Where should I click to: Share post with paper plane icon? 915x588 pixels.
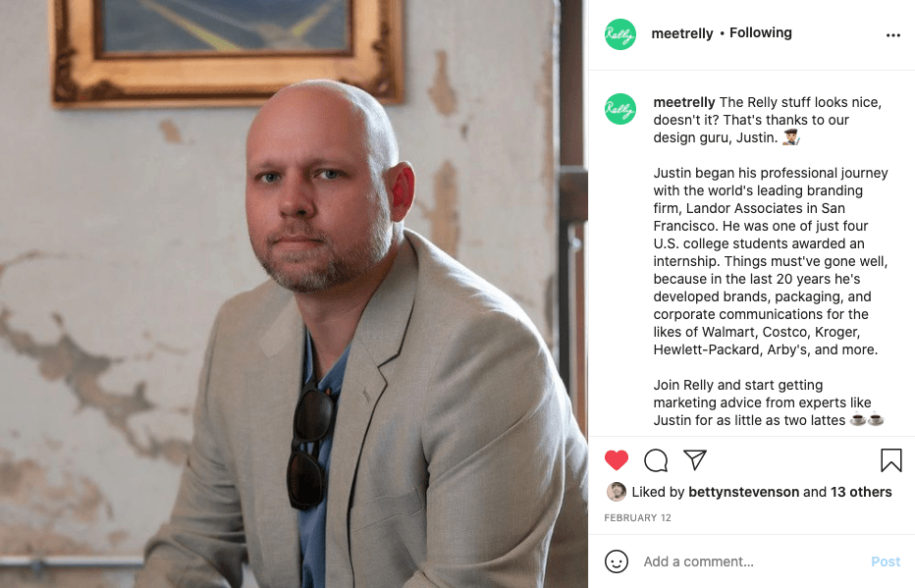[x=695, y=459]
